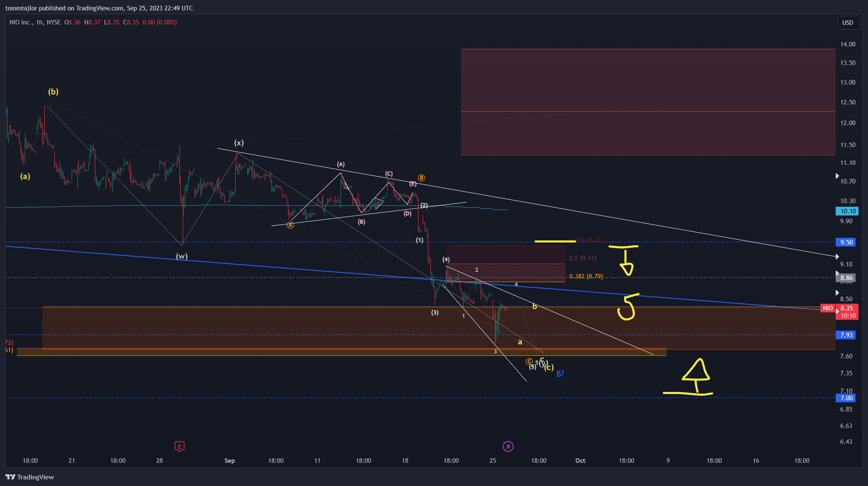
Task: Click the yellow a subwave label
Action: tap(520, 342)
